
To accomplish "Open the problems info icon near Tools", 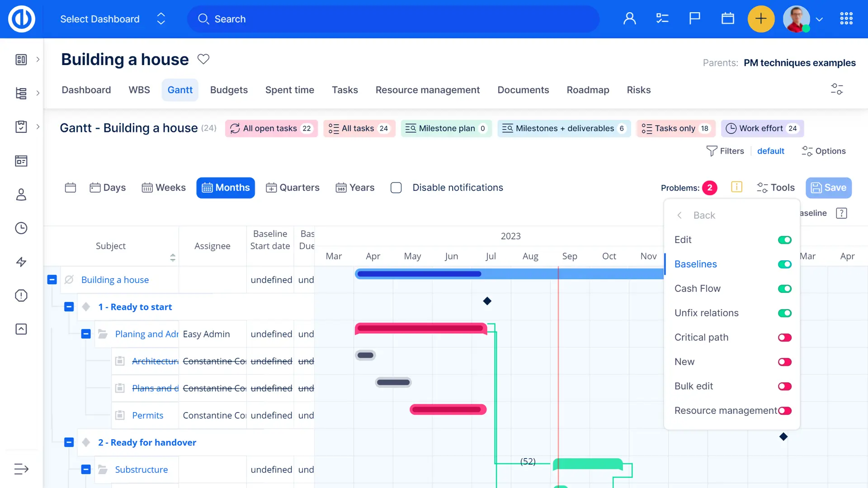I will click(x=736, y=187).
